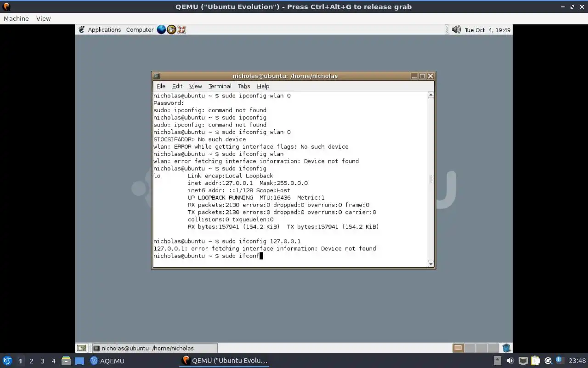Open the terminal window menu icon
The width and height of the screenshot is (588, 368).
coord(157,76)
